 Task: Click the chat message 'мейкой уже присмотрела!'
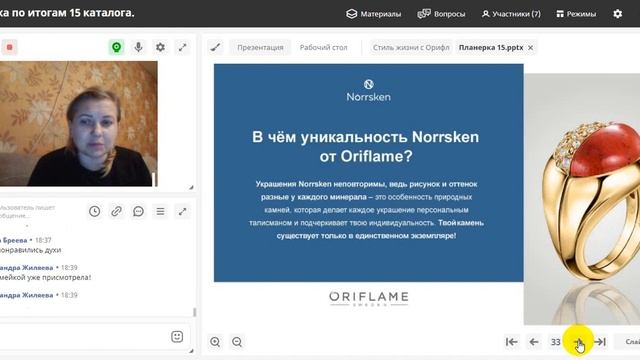tap(46, 277)
